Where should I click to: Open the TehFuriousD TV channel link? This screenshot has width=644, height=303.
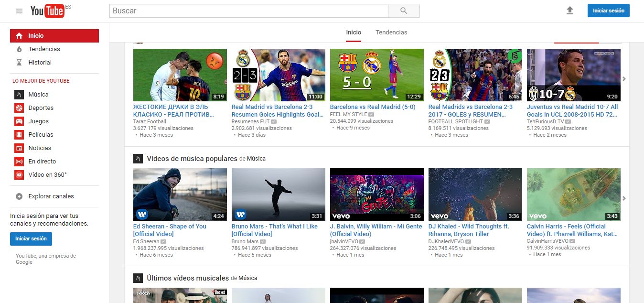click(x=545, y=121)
